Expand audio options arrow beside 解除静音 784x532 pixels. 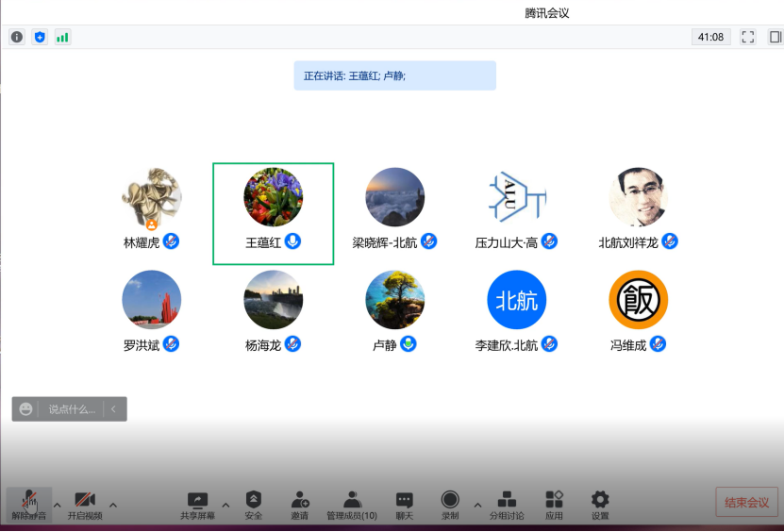coord(57,505)
